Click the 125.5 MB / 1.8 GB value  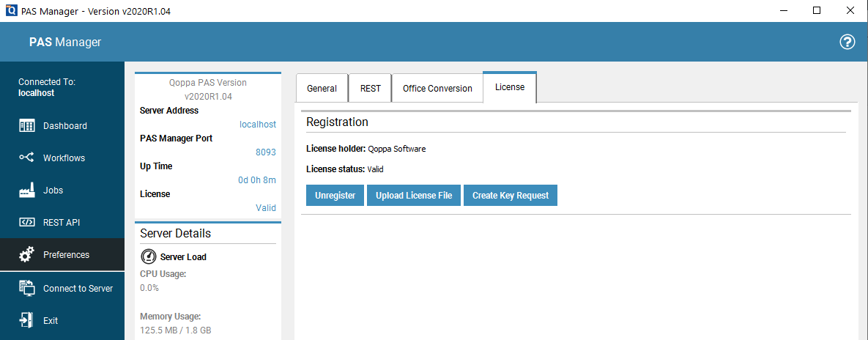coord(176,330)
